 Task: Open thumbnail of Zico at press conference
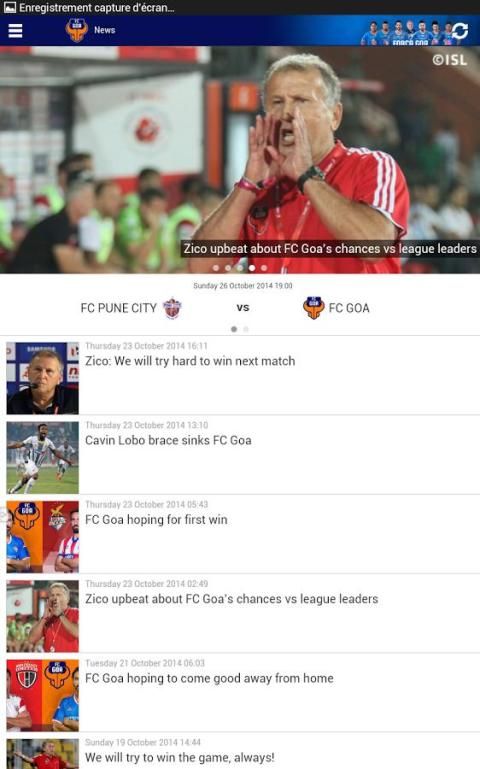tap(43, 378)
